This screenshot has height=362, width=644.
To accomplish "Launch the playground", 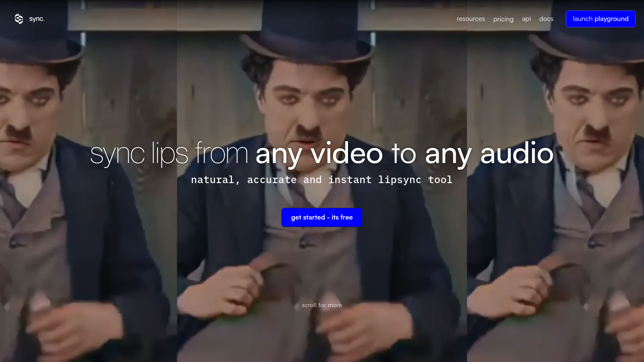I will point(600,18).
